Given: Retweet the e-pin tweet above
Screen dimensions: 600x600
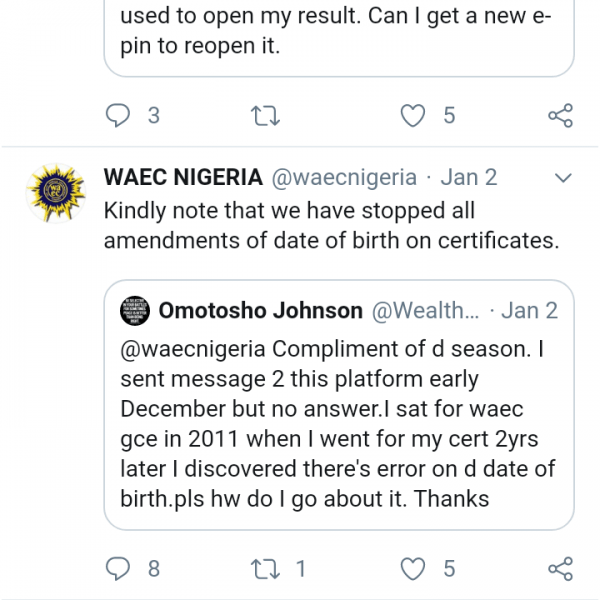Looking at the screenshot, I should pyautogui.click(x=266, y=116).
